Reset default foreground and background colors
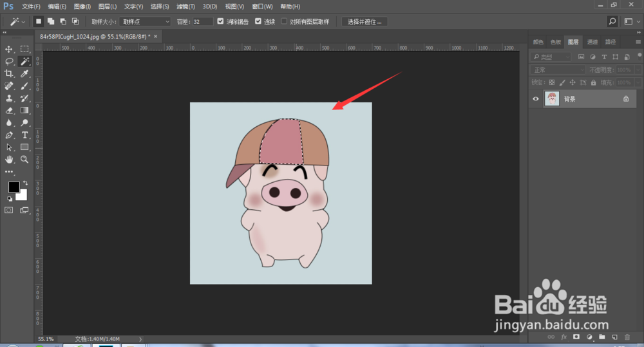 coord(10,199)
